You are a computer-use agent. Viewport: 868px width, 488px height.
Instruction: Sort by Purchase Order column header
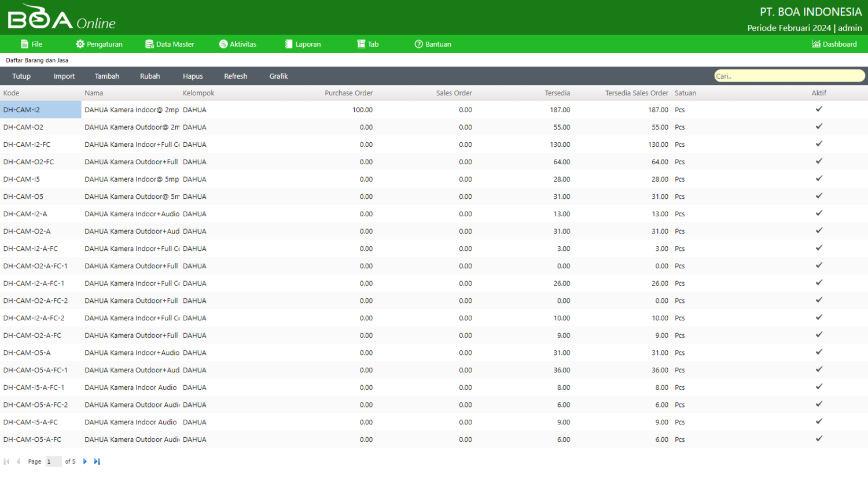click(x=348, y=93)
